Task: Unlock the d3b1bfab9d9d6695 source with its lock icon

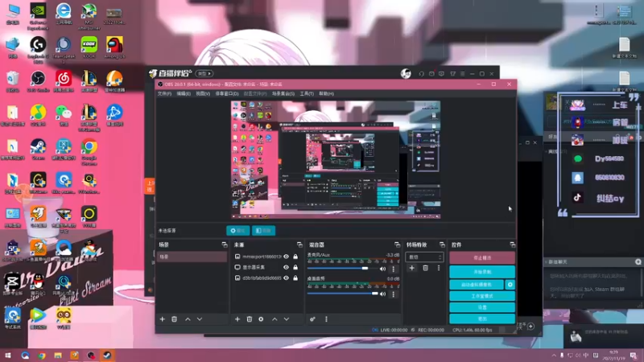Action: click(x=295, y=278)
